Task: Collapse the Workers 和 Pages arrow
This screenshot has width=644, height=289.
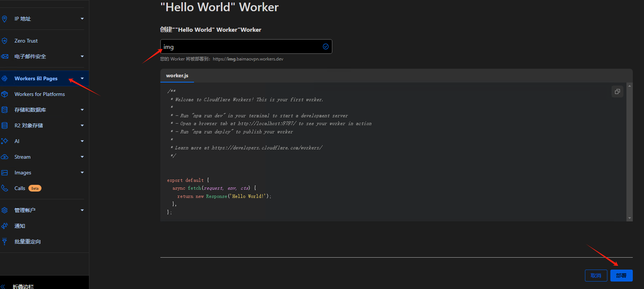Action: (82, 78)
